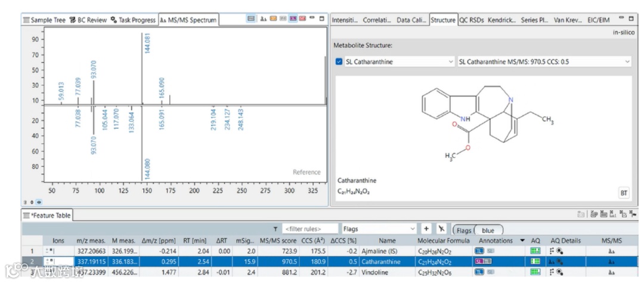Open the Series Pl... tab
Screen dimensions: 644x283
click(x=535, y=20)
